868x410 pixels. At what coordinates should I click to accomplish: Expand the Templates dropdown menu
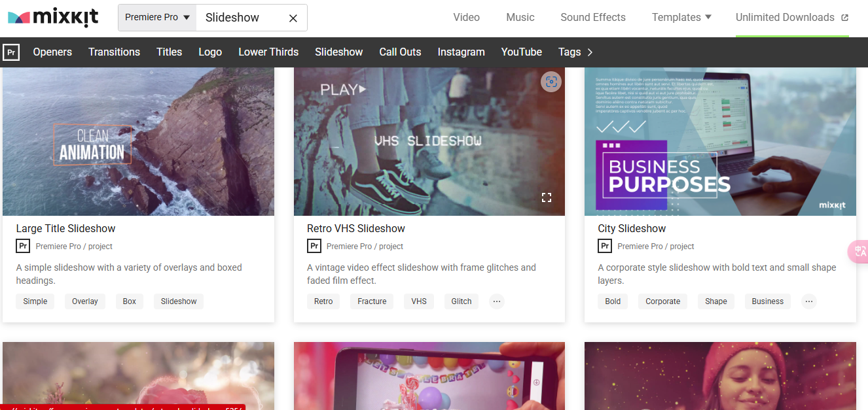(681, 17)
